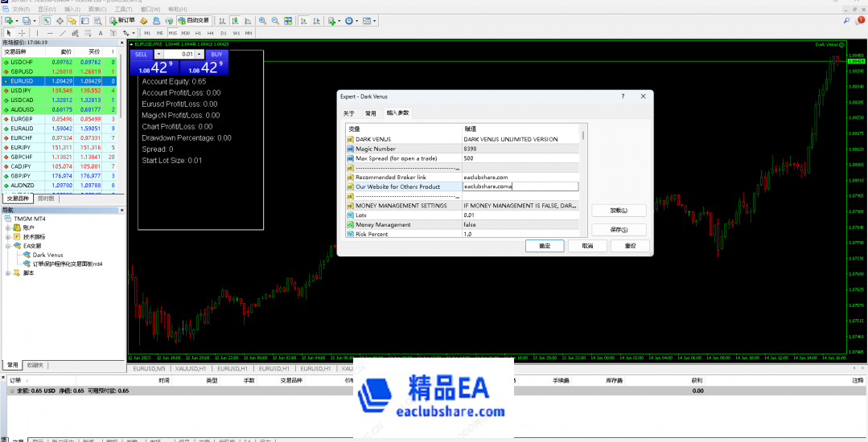Click the 加载(L) button
This screenshot has width=868, height=442.
pyautogui.click(x=618, y=211)
